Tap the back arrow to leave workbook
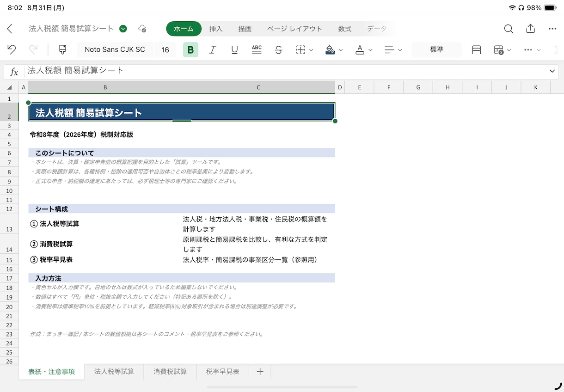 [x=10, y=29]
